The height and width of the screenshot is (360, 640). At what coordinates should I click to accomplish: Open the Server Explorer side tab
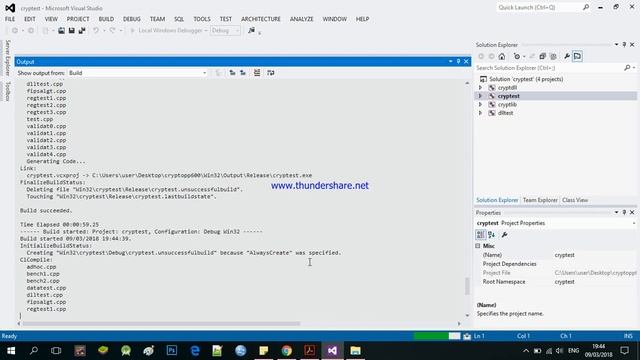click(x=7, y=58)
